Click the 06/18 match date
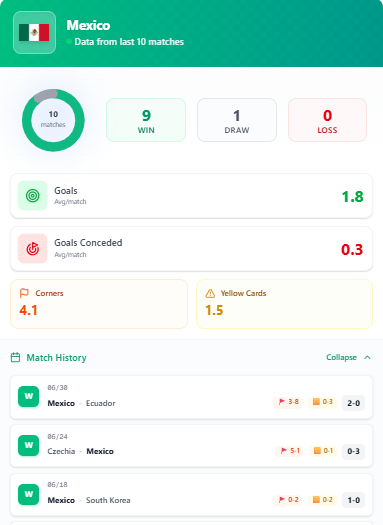Screen dimensions: 383x525 (57, 485)
